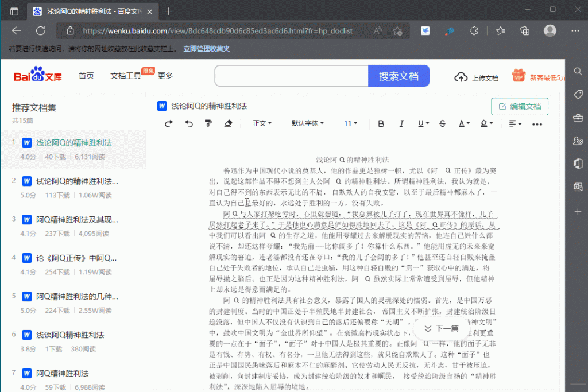Open the 正文 paragraph style dropdown
This screenshot has width=588, height=392.
coord(262,123)
